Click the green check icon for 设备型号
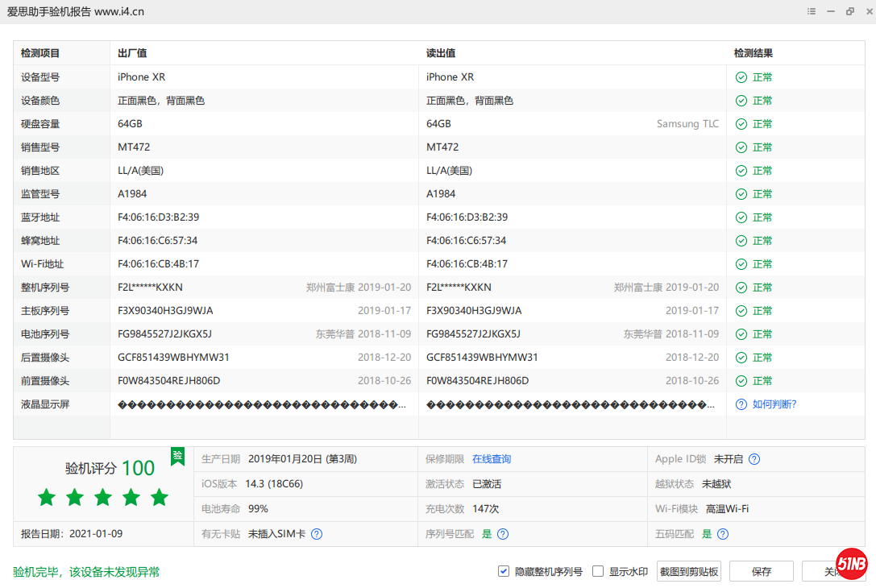 [x=741, y=77]
